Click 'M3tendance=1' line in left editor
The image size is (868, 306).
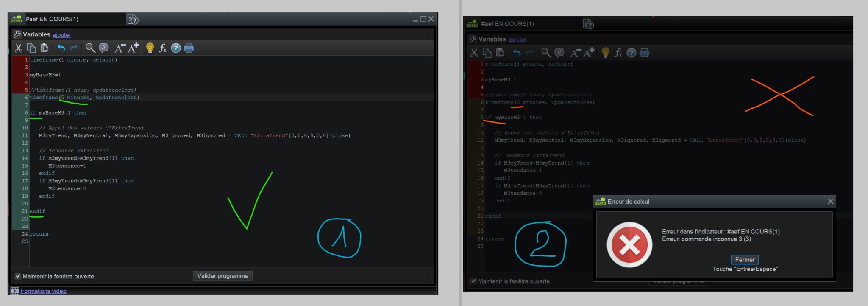coord(67,166)
